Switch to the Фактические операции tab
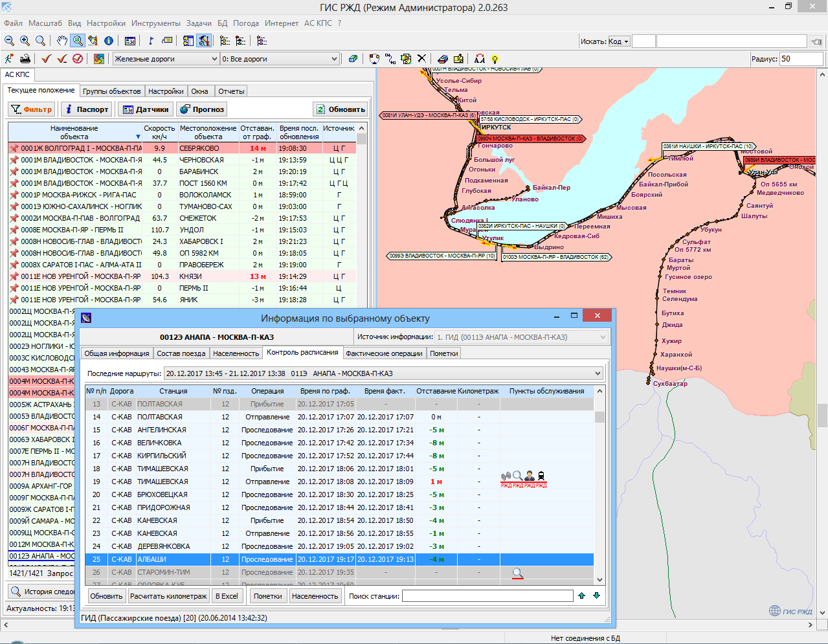 (x=384, y=353)
